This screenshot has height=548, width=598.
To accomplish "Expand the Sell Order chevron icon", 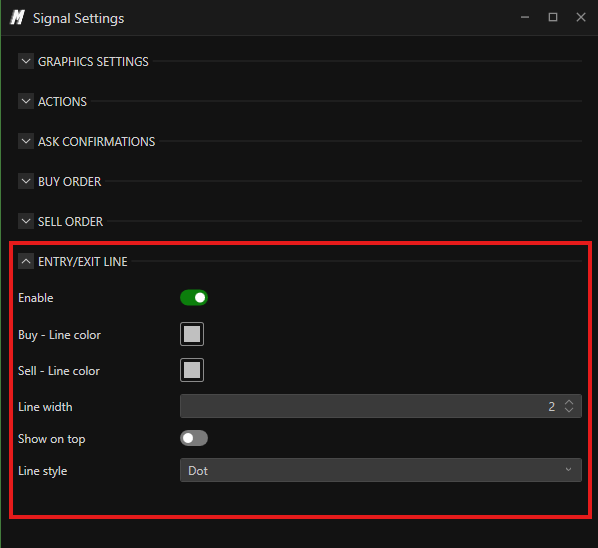I will point(26,222).
